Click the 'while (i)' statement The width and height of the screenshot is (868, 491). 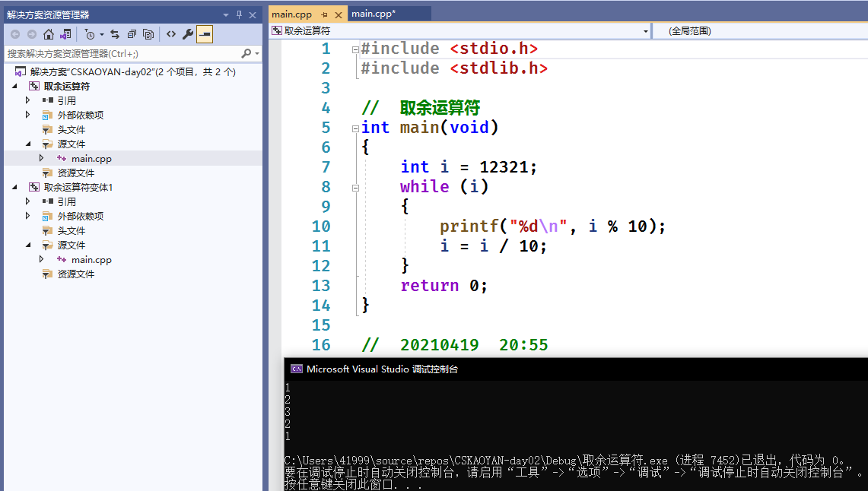(444, 187)
